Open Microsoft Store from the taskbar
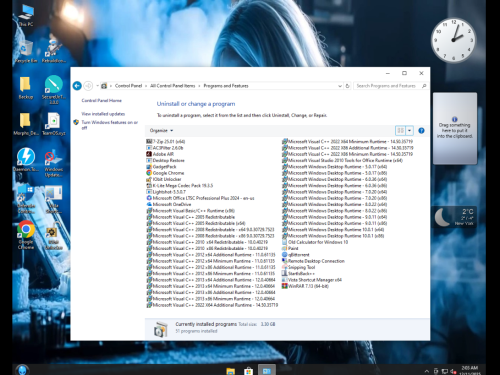Image resolution: width=500 pixels, height=375 pixels. tap(248, 371)
